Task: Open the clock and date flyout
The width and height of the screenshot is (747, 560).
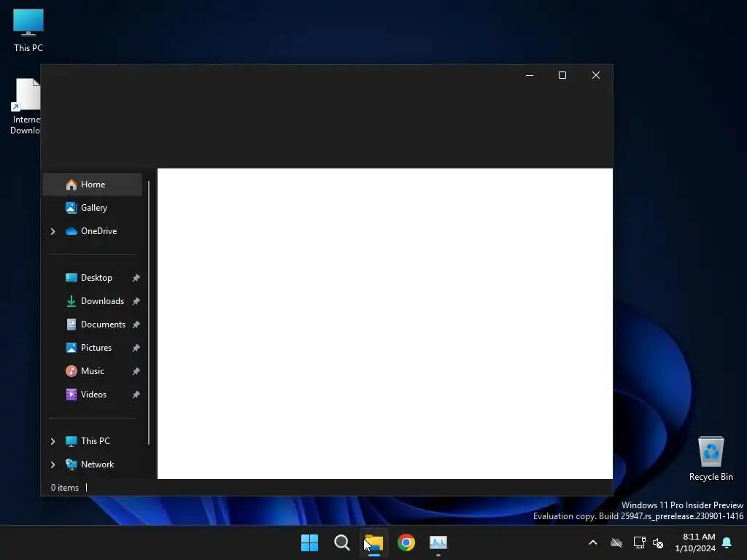Action: [695, 542]
